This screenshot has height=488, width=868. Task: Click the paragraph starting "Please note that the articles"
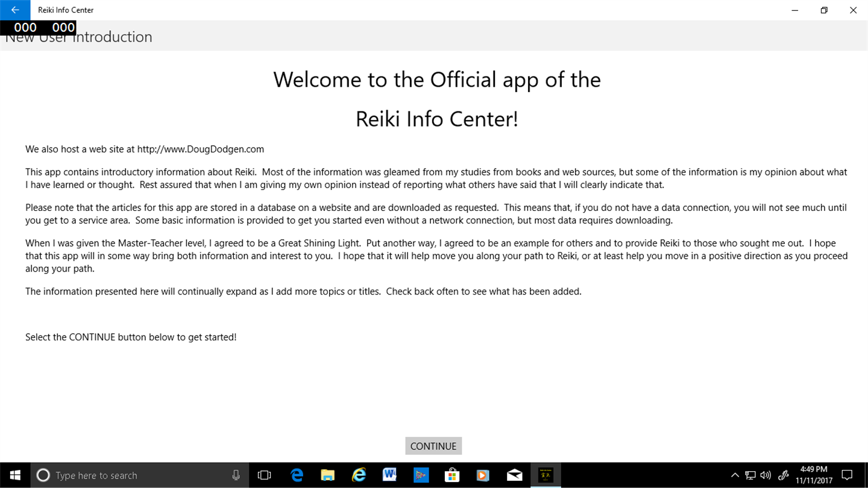436,214
